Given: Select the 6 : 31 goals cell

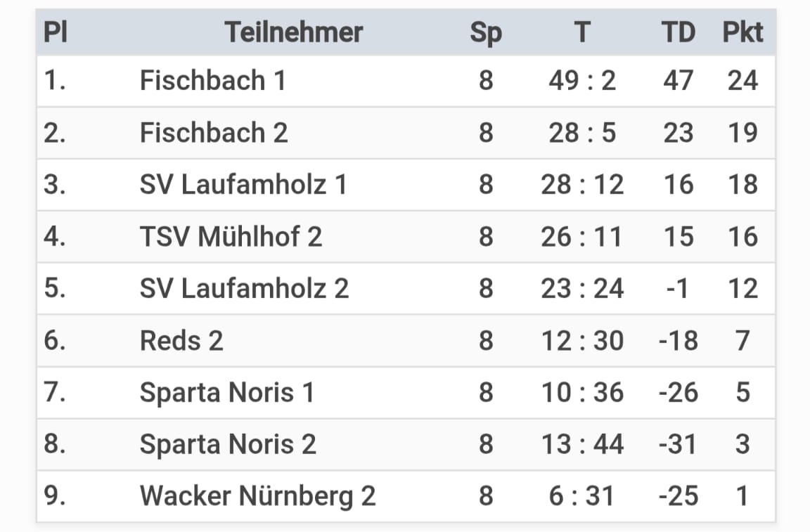Looking at the screenshot, I should click(582, 496).
